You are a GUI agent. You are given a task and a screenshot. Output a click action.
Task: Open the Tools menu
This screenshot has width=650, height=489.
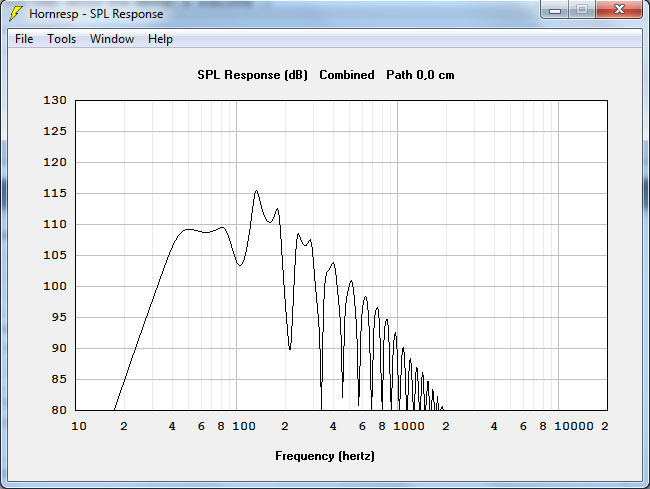[x=62, y=39]
